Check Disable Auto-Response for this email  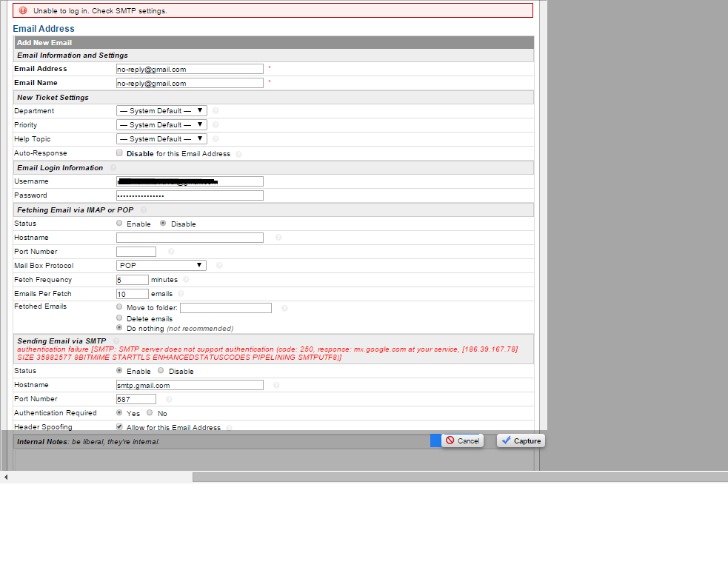click(120, 153)
